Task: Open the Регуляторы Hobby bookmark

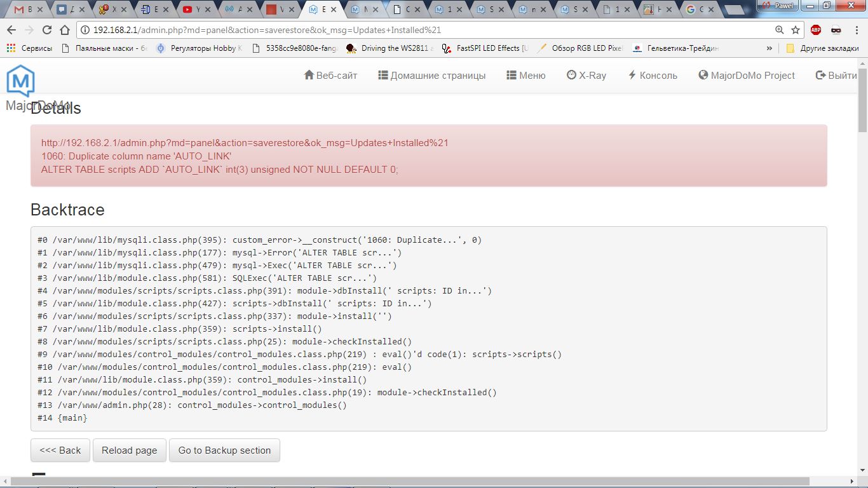Action: [x=199, y=48]
